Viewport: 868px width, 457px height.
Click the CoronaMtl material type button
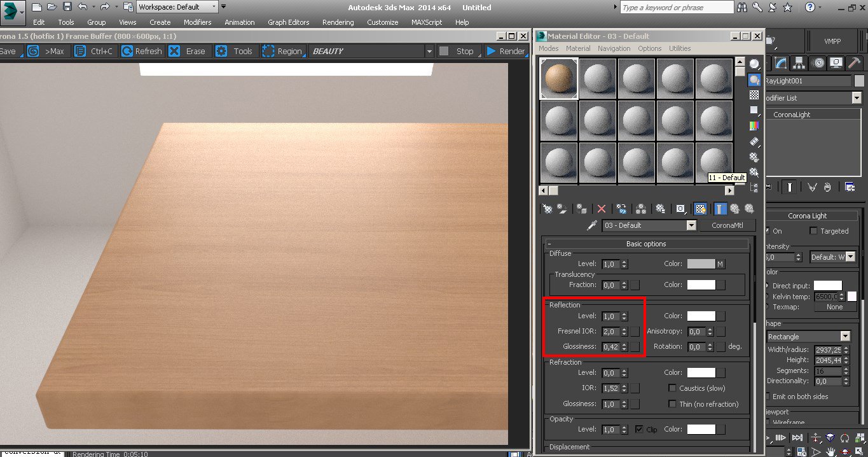click(727, 225)
